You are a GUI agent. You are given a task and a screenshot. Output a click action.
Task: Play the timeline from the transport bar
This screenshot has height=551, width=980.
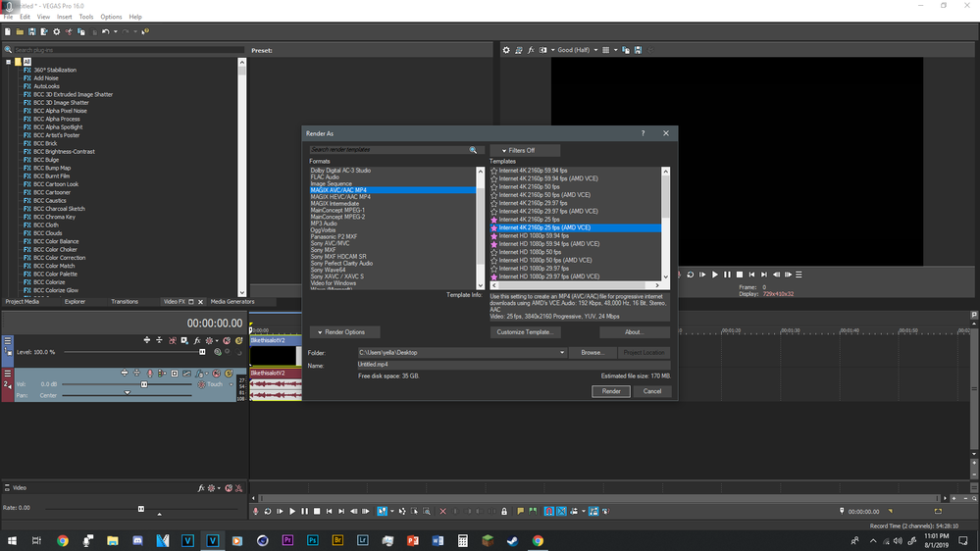[x=292, y=511]
